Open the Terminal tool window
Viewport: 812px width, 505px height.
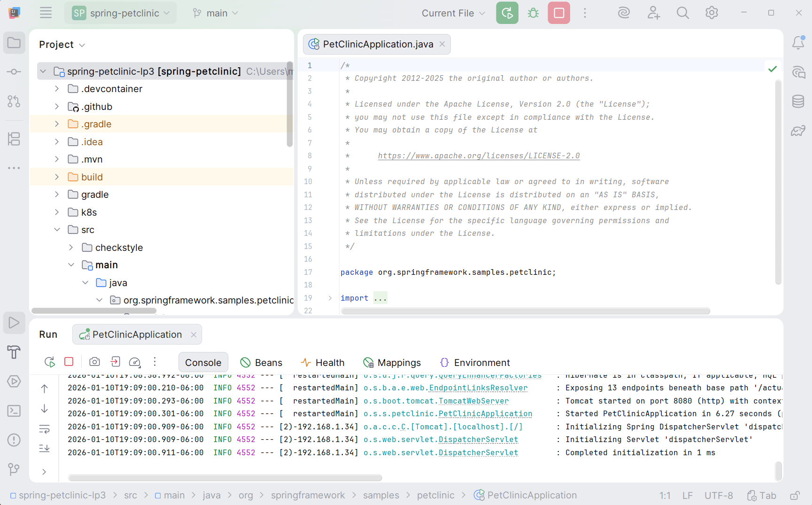(x=14, y=411)
